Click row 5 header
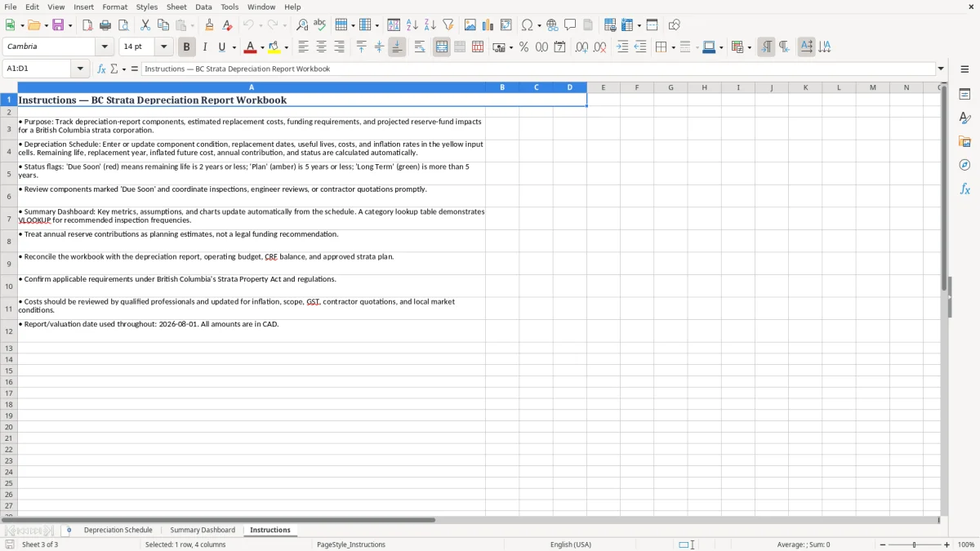The image size is (980, 551). click(9, 174)
